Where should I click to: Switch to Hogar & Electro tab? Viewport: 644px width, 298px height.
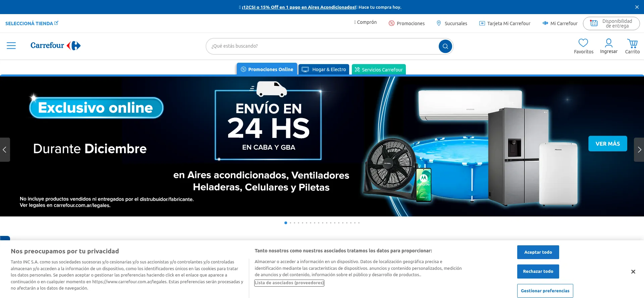point(324,69)
